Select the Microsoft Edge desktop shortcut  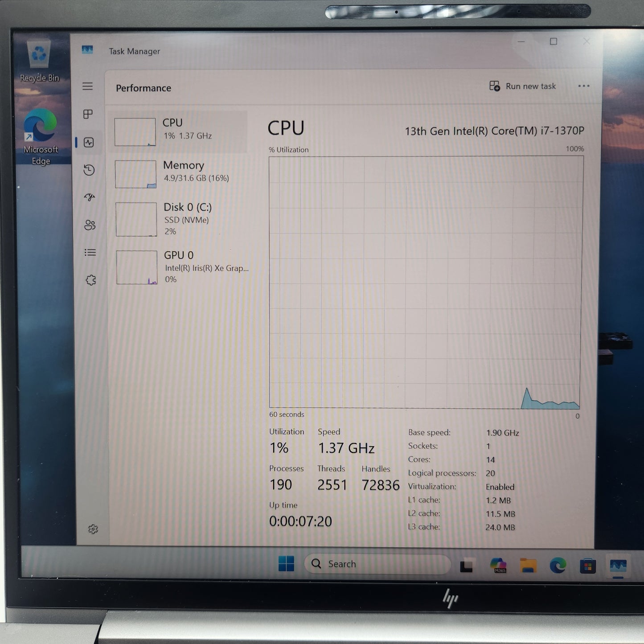click(x=41, y=137)
